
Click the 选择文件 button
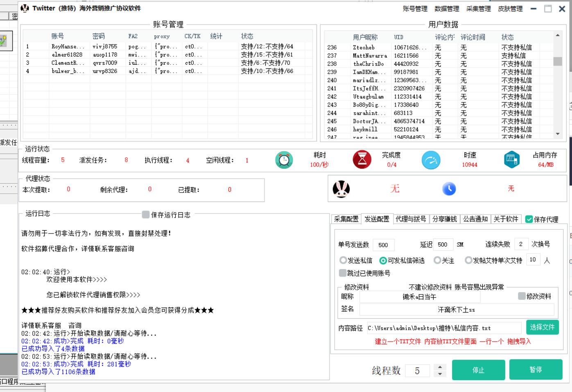tap(542, 327)
